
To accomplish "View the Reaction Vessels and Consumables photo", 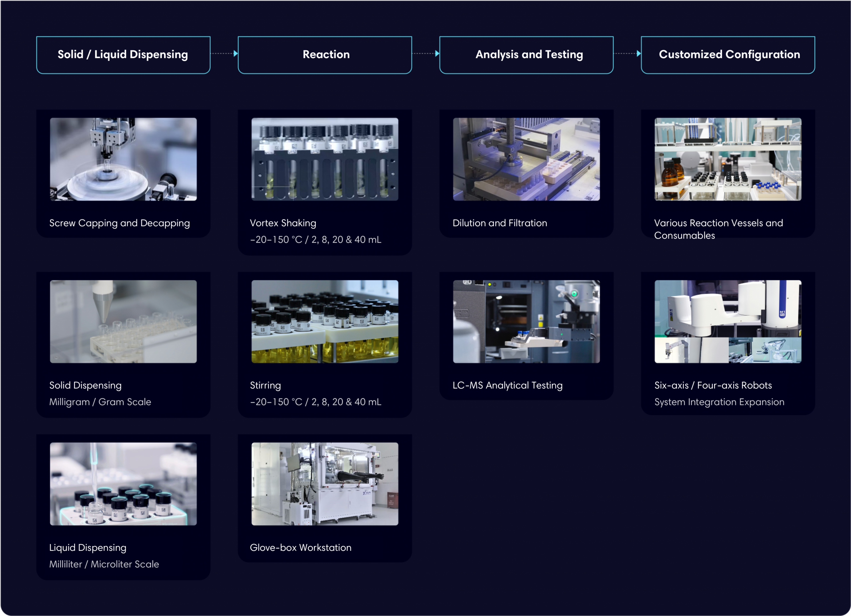I will tap(728, 159).
